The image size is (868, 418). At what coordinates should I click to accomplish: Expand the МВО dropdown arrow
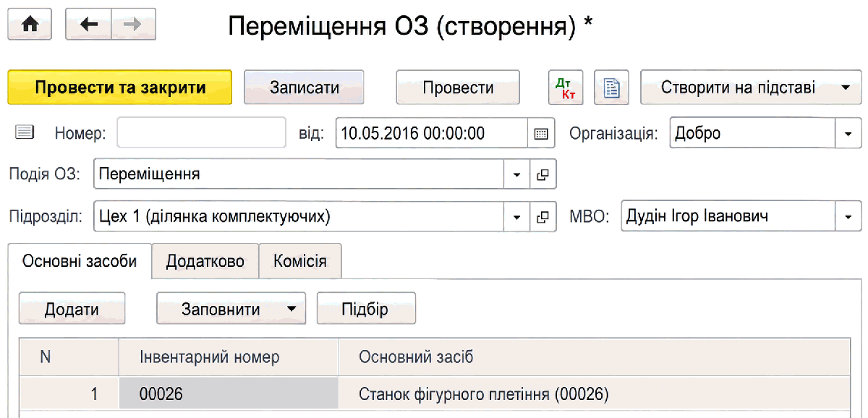[x=848, y=216]
